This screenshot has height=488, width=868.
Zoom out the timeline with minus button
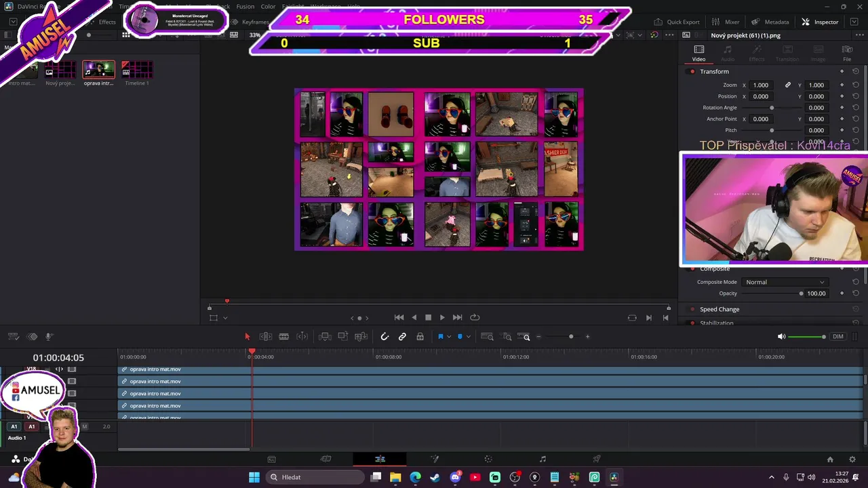point(538,337)
